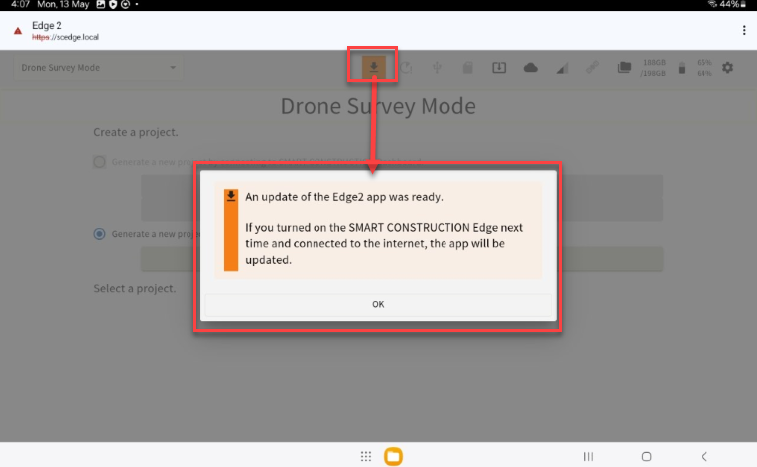Click the 65% / 64% battery percentages

point(704,68)
